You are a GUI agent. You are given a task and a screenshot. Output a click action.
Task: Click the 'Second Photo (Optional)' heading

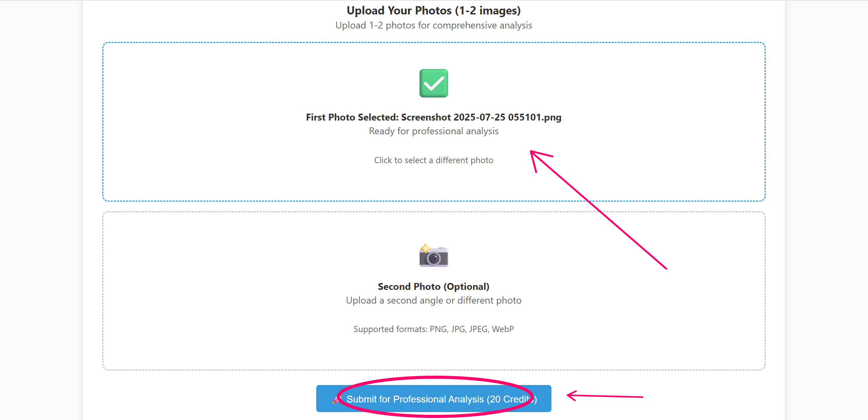[434, 286]
